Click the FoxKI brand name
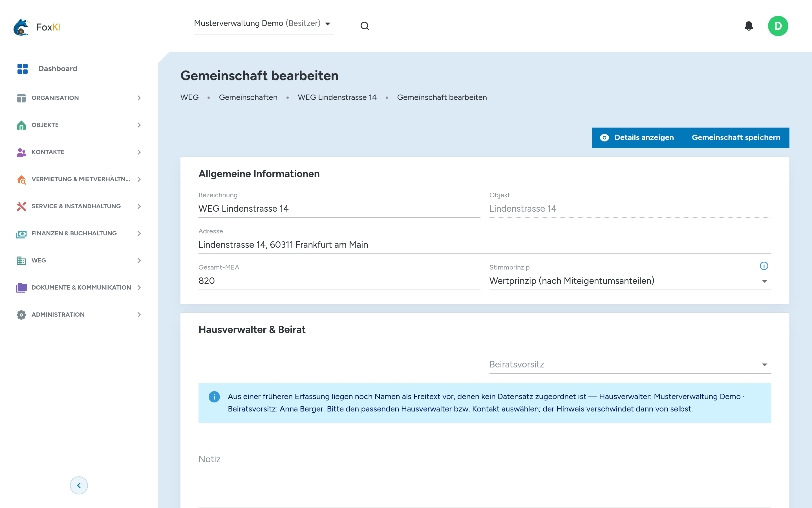Image resolution: width=812 pixels, height=508 pixels. pyautogui.click(x=49, y=27)
